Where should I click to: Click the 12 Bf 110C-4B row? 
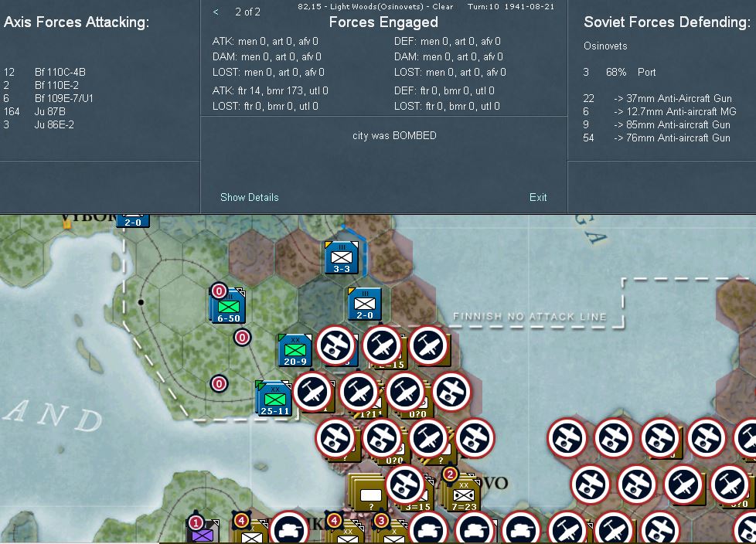(45, 73)
